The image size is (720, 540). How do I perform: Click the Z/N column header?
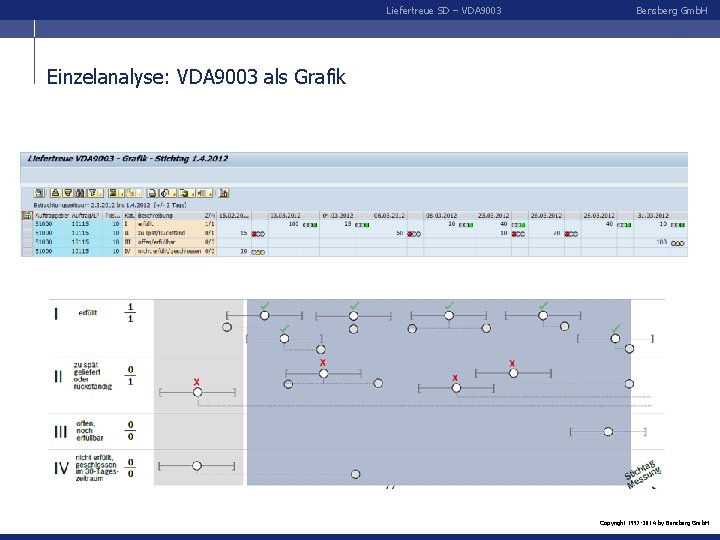click(x=209, y=215)
